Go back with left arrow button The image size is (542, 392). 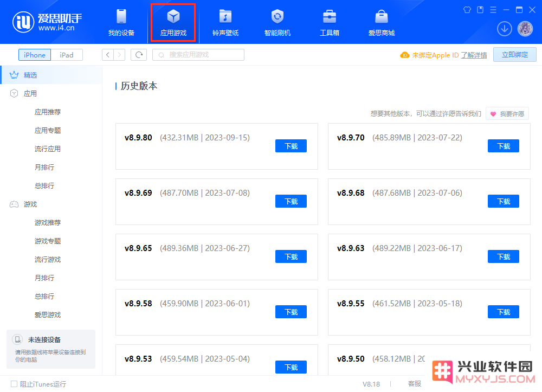coord(108,55)
